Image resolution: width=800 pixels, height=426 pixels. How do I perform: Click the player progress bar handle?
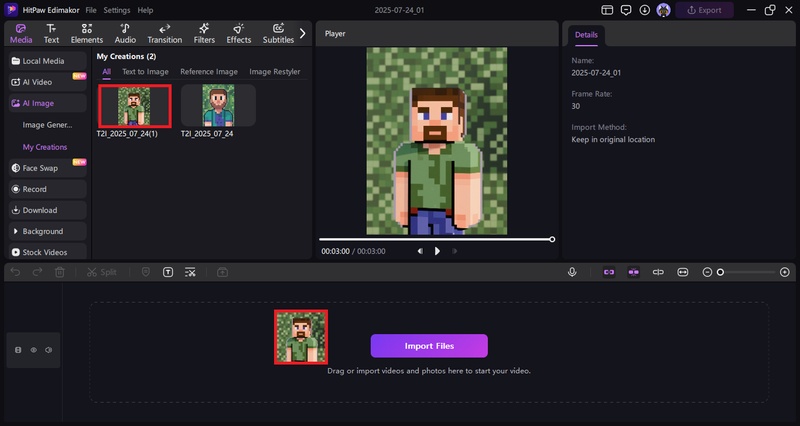[552, 239]
